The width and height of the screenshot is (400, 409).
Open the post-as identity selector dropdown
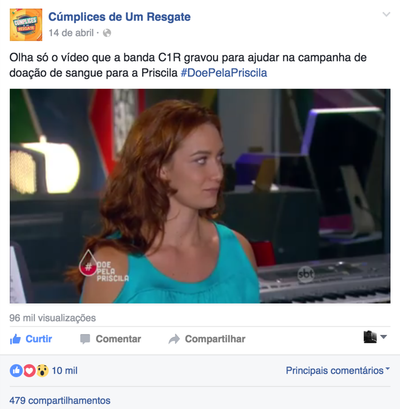click(x=375, y=337)
